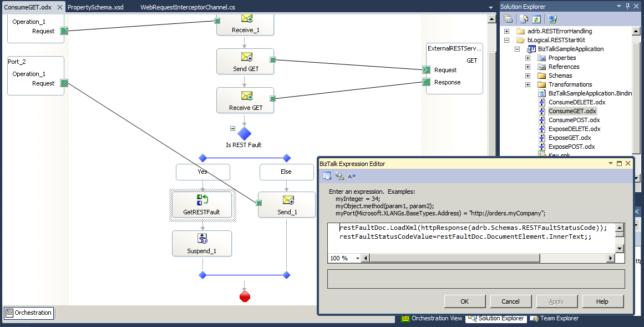Click Solution Explorer scroll up arrow
This screenshot has width=644, height=327.
pyautogui.click(x=636, y=31)
